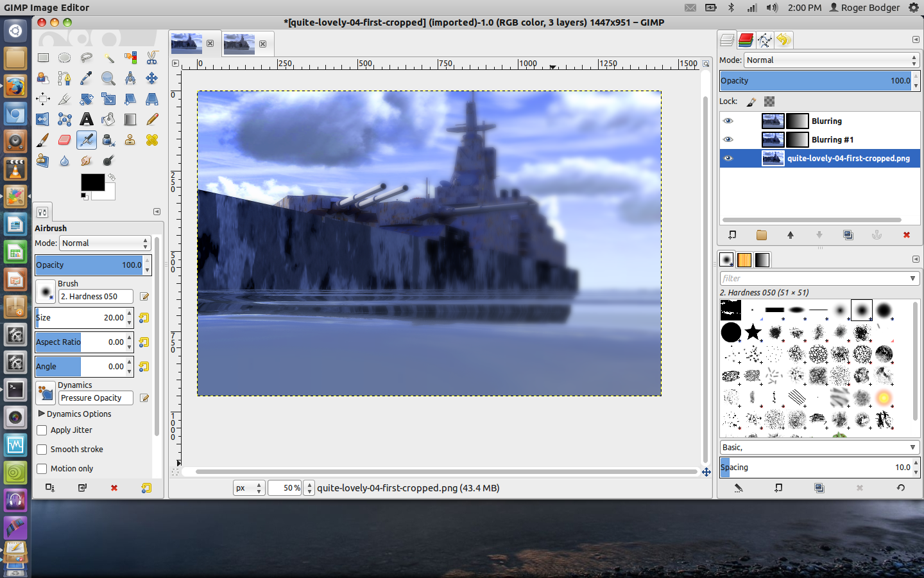Screen dimensions: 924x578
Task: Select the Pencil tool
Action: click(x=152, y=119)
